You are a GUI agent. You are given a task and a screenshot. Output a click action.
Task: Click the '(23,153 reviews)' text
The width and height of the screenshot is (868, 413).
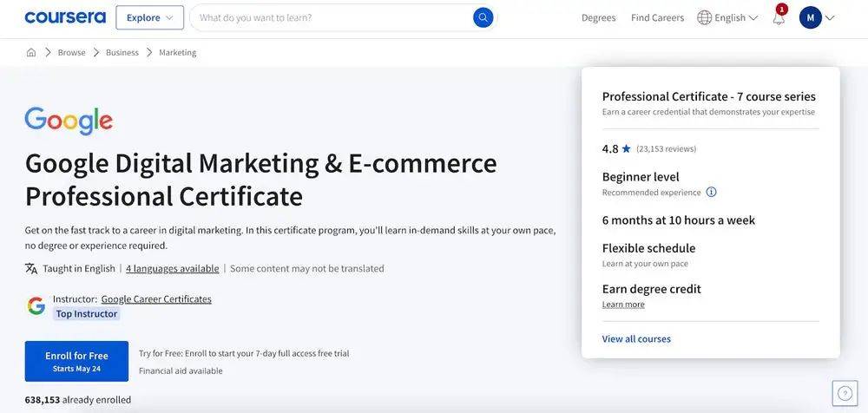[666, 149]
